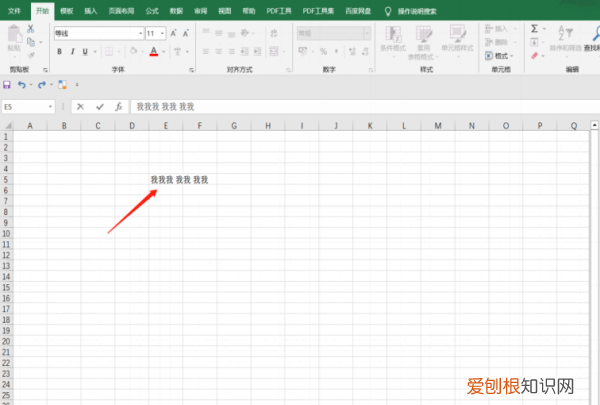Click the orientation text angle icon

(x=245, y=33)
